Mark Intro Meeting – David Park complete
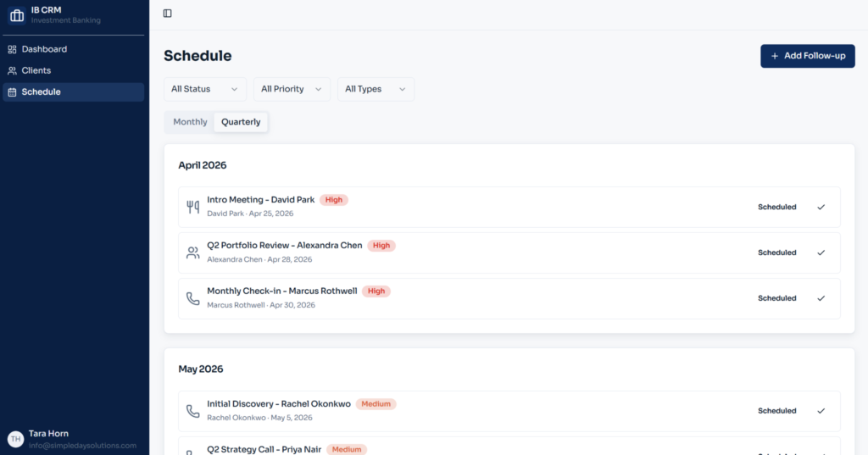The height and width of the screenshot is (455, 868). pyautogui.click(x=821, y=207)
